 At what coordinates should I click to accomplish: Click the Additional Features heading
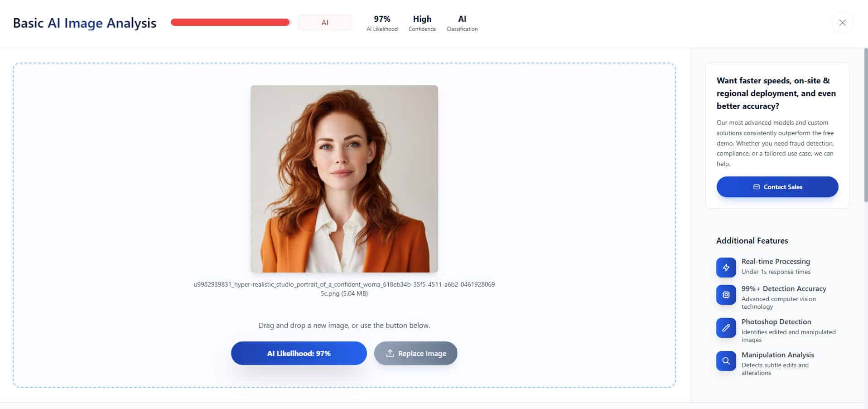pyautogui.click(x=752, y=241)
